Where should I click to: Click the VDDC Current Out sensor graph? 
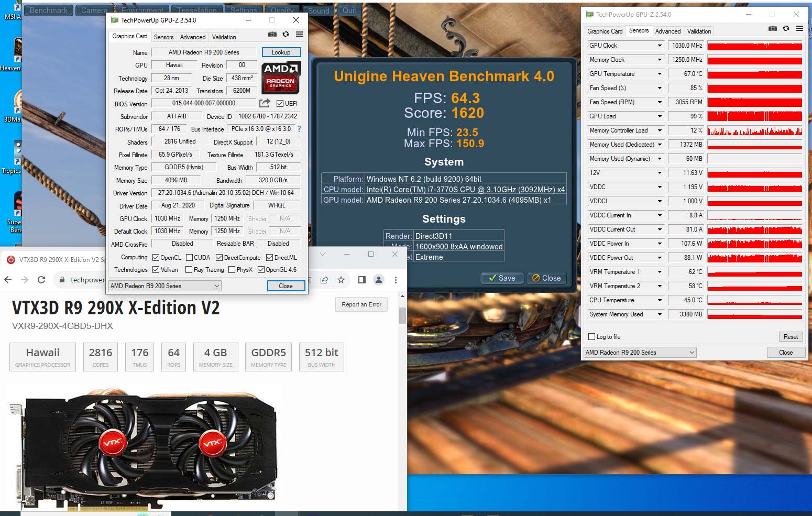click(x=755, y=229)
